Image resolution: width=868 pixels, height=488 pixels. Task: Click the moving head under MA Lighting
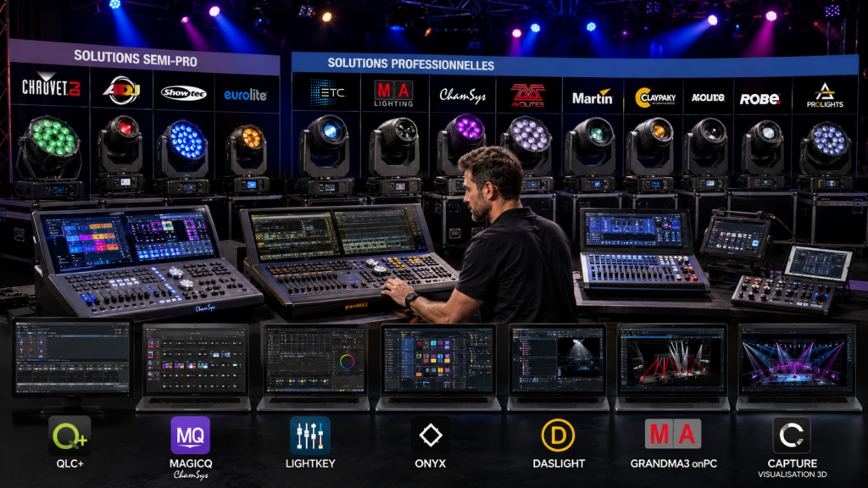coord(394,156)
